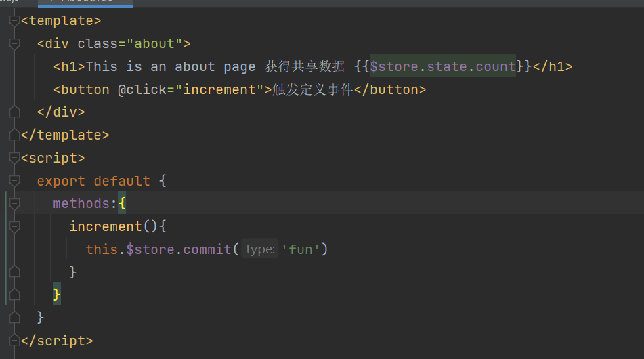Click the this keyword before $store
This screenshot has height=359, width=644.
[102, 249]
